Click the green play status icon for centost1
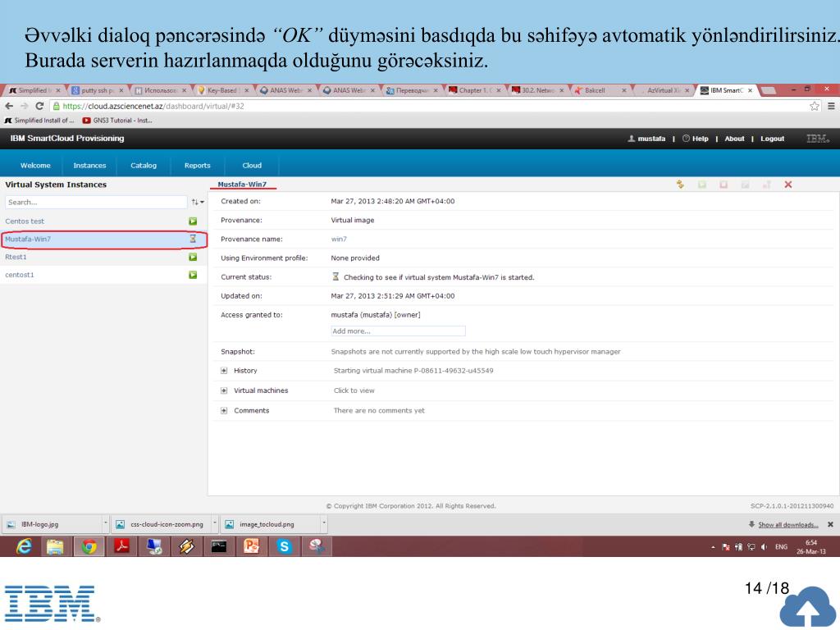840x630 pixels. [193, 275]
